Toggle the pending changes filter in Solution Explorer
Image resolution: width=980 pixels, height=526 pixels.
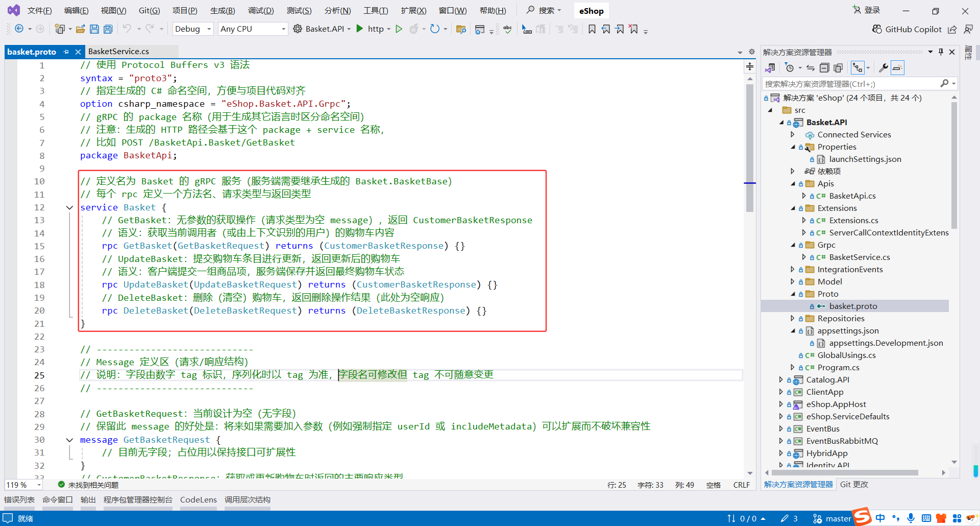[790, 67]
